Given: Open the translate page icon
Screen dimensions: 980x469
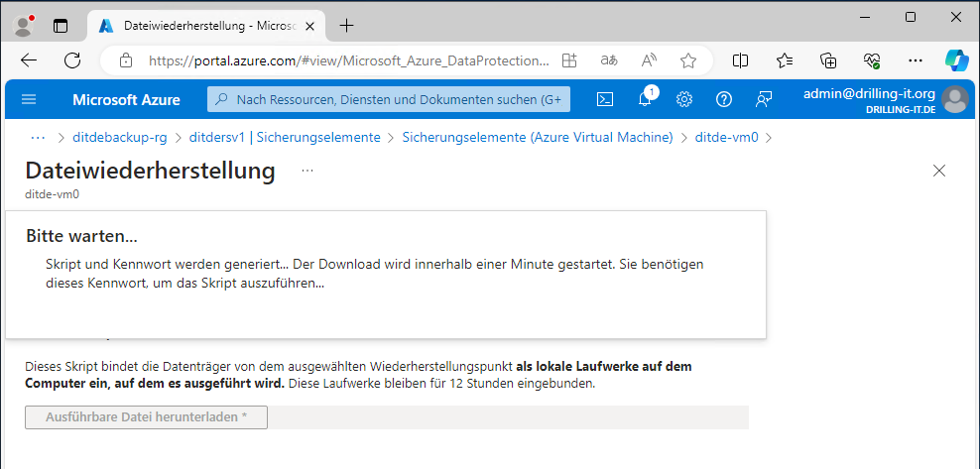Looking at the screenshot, I should click(609, 60).
